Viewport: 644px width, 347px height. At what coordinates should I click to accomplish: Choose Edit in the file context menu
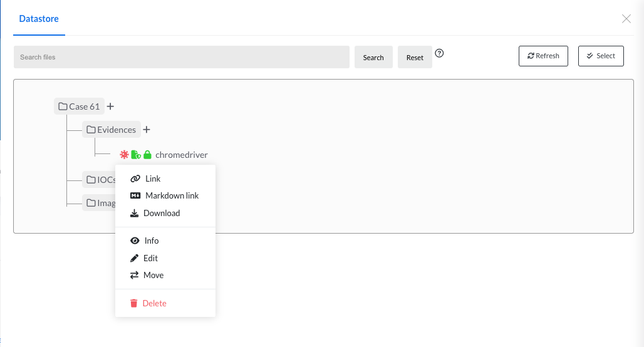tap(150, 258)
